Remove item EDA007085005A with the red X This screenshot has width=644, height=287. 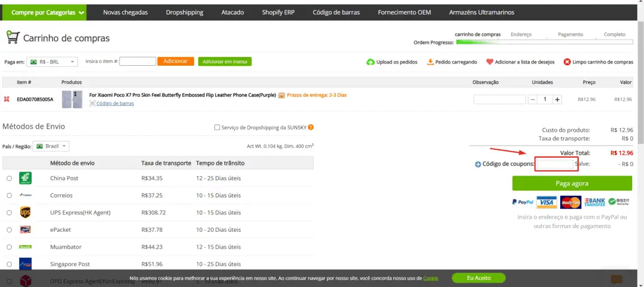tap(6, 99)
